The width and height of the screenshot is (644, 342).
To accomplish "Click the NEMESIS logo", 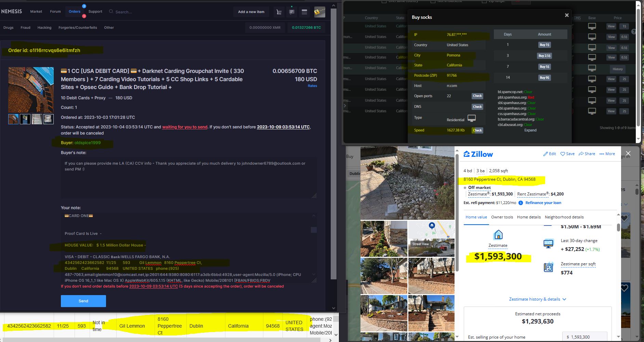I will 12,11.
